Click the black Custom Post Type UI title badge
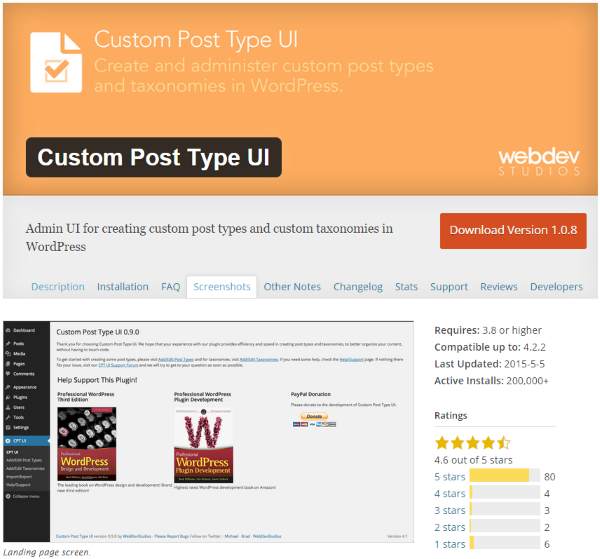Screen dimensions: 600x559 tap(154, 157)
